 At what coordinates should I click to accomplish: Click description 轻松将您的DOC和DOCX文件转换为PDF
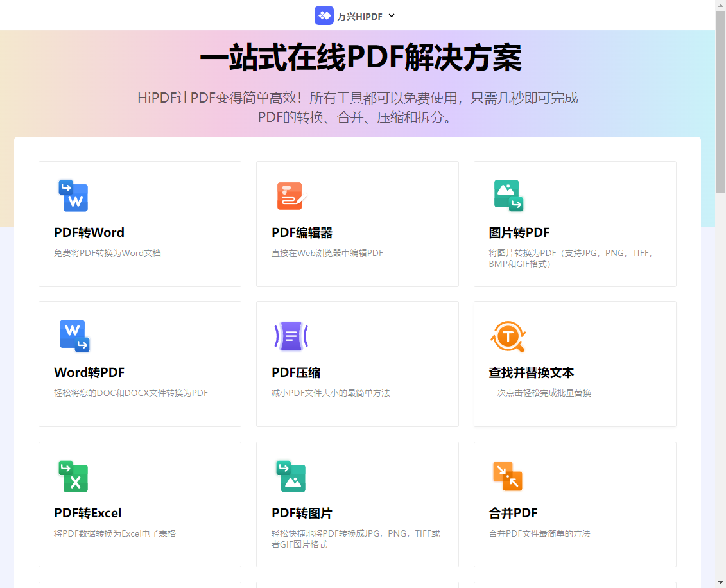[131, 393]
